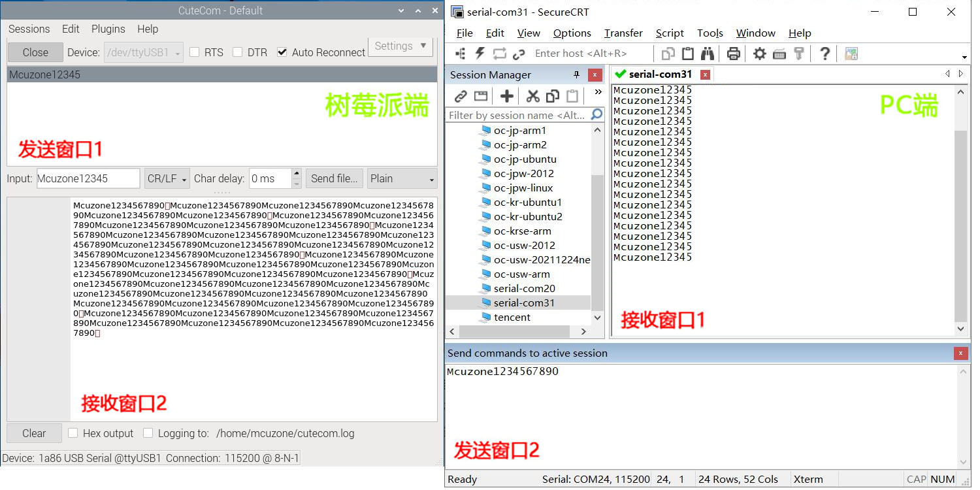Click the search magnifier in session filter
Viewport: 980px width, 490px height.
tap(596, 115)
